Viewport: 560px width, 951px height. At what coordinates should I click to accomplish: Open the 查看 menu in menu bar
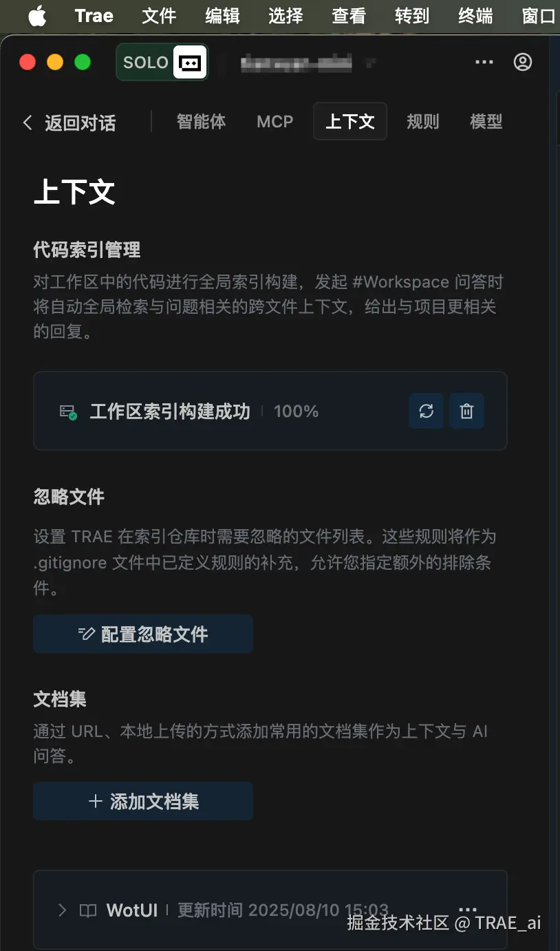pos(349,16)
